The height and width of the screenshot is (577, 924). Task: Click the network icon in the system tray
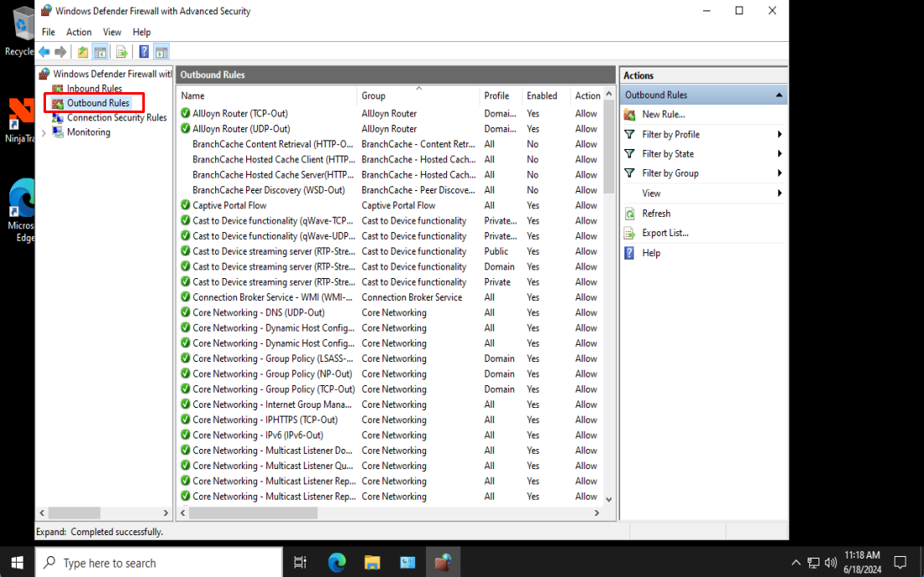(x=814, y=562)
